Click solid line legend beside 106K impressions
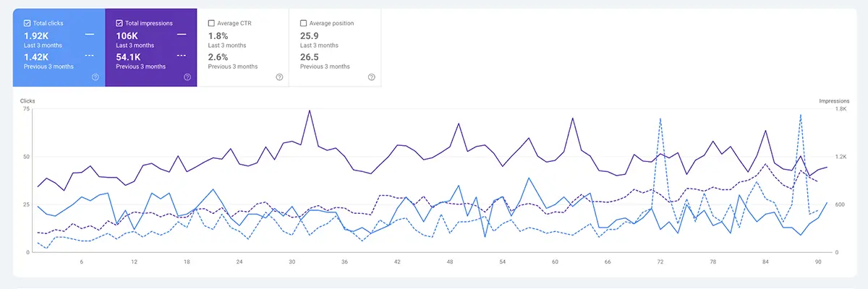This screenshot has height=289, width=868. click(x=181, y=34)
